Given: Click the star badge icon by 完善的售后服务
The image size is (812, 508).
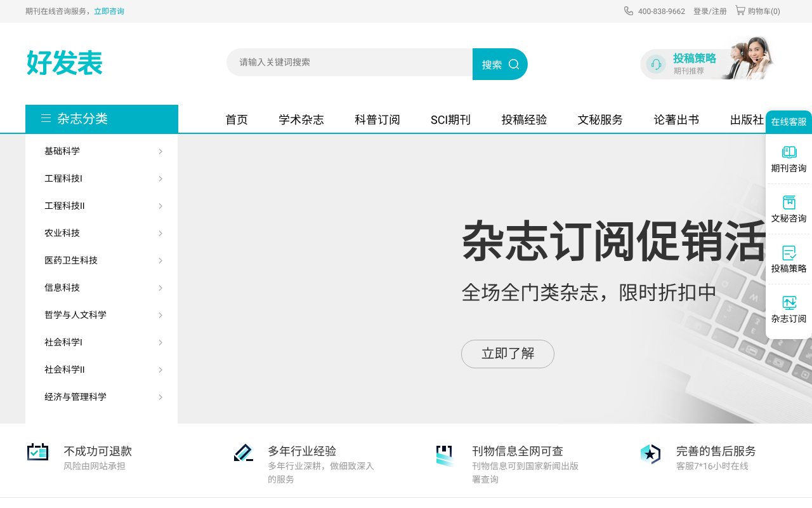Looking at the screenshot, I should coord(650,453).
